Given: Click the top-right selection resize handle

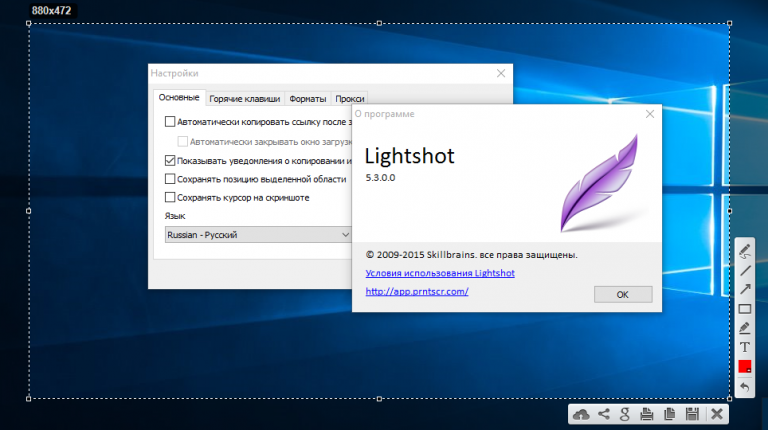Looking at the screenshot, I should [x=730, y=24].
